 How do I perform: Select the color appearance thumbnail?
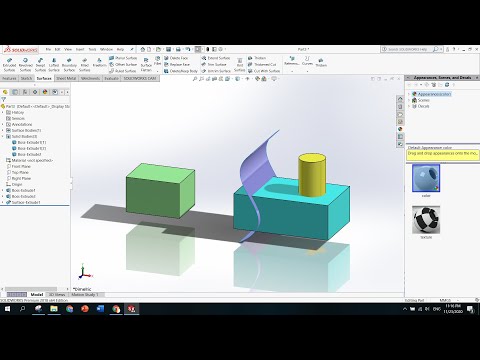click(426, 178)
